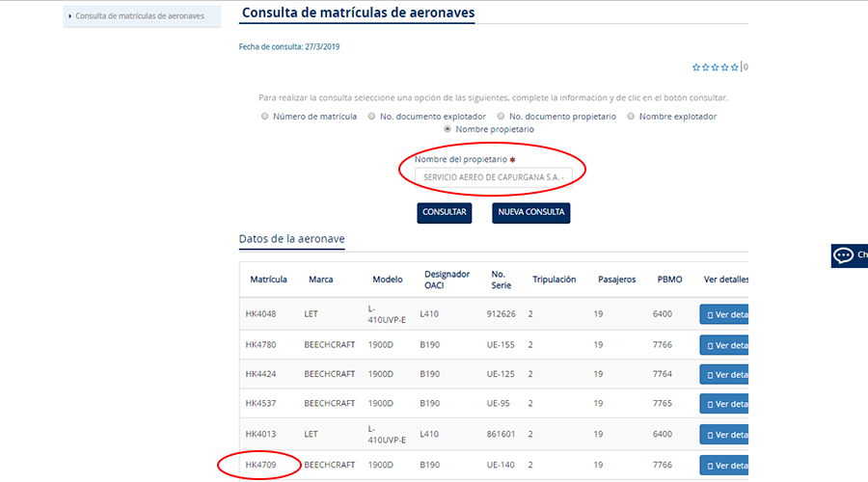Click Ver detalles button for HK4424
The height and width of the screenshot is (482, 868).
click(x=724, y=375)
